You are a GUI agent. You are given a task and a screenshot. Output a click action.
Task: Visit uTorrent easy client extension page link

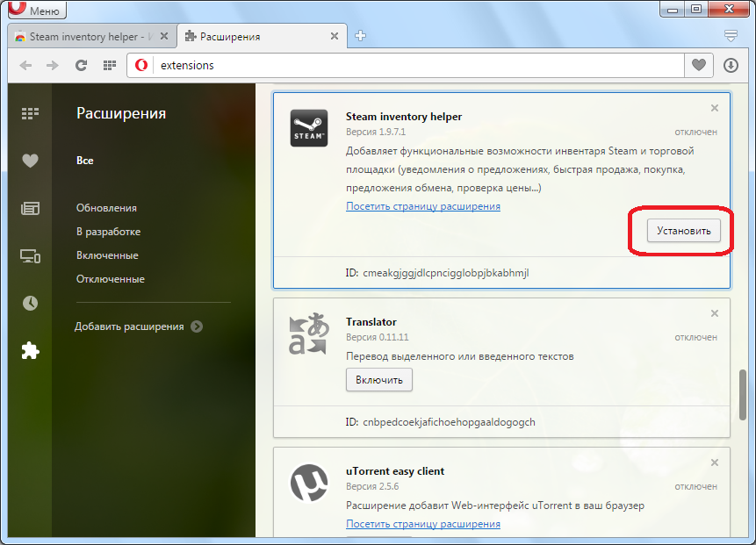tap(422, 524)
